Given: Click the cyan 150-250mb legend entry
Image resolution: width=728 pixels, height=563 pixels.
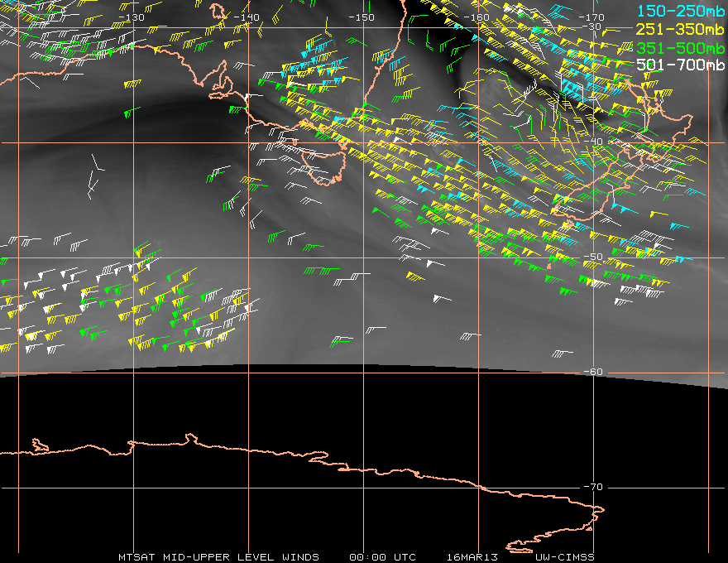Looking at the screenshot, I should pyautogui.click(x=680, y=11).
